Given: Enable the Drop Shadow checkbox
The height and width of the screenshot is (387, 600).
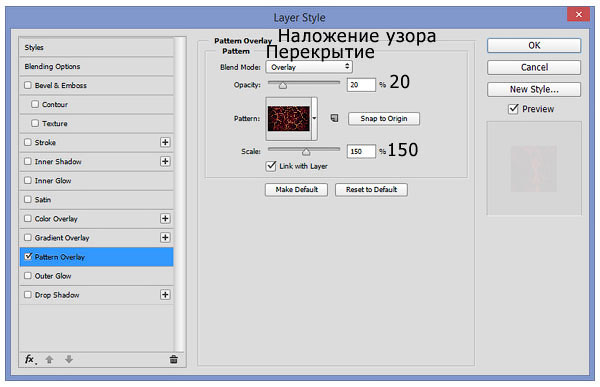Looking at the screenshot, I should click(28, 295).
